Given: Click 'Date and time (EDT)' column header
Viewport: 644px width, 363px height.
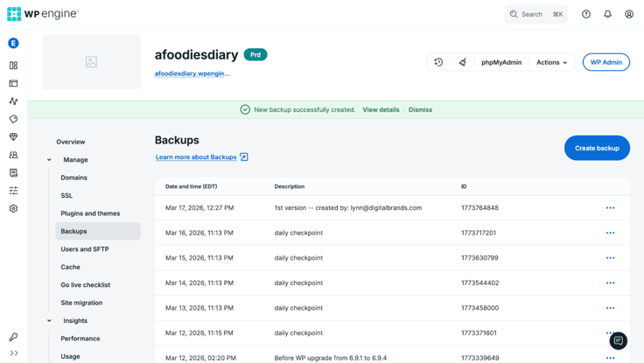Looking at the screenshot, I should point(191,186).
